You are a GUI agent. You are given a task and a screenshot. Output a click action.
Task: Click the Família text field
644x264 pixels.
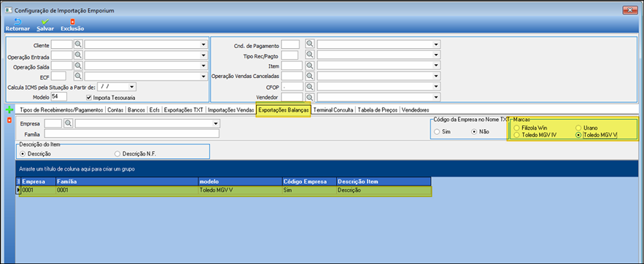[131, 133]
